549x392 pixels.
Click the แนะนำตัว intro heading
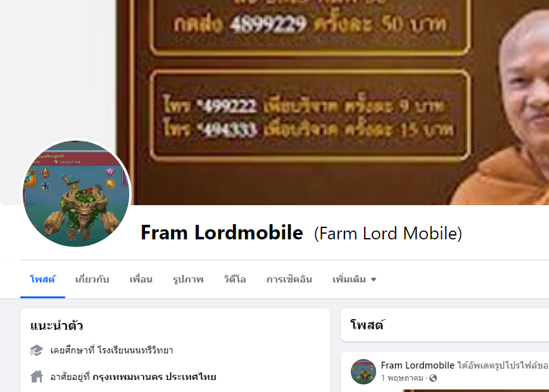(56, 326)
